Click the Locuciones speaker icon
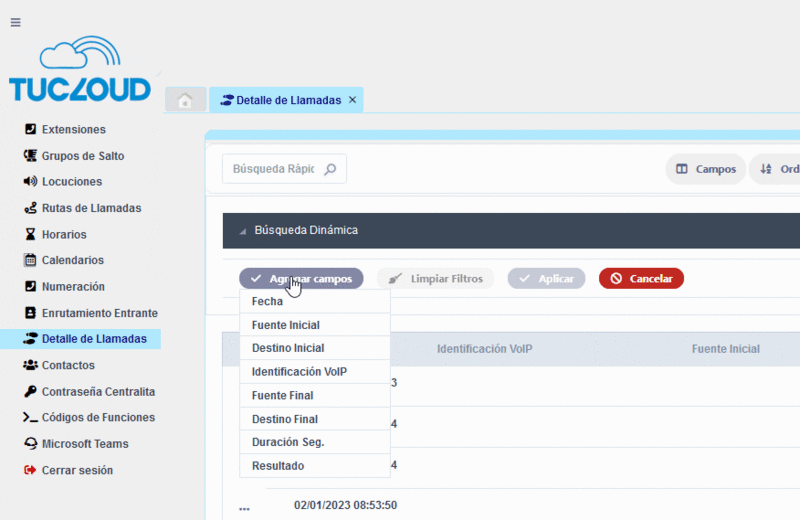 (x=30, y=182)
